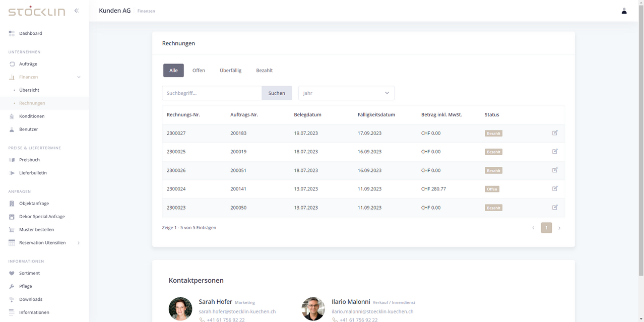Screen dimensions: 644x322
Task: Select the Bezahlt filter tab
Action: (264, 71)
